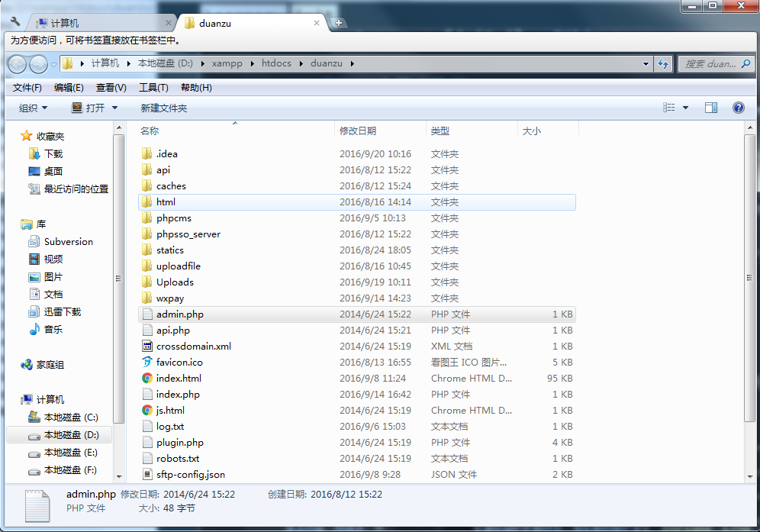Open 桌面 desktop in sidebar
Image resolution: width=760 pixels, height=532 pixels.
[x=46, y=171]
